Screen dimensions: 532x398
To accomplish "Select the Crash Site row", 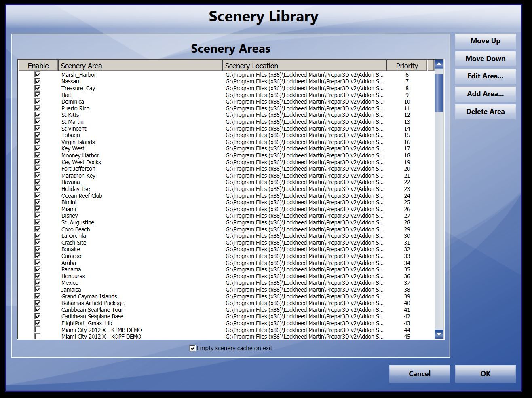I will pyautogui.click(x=226, y=243).
